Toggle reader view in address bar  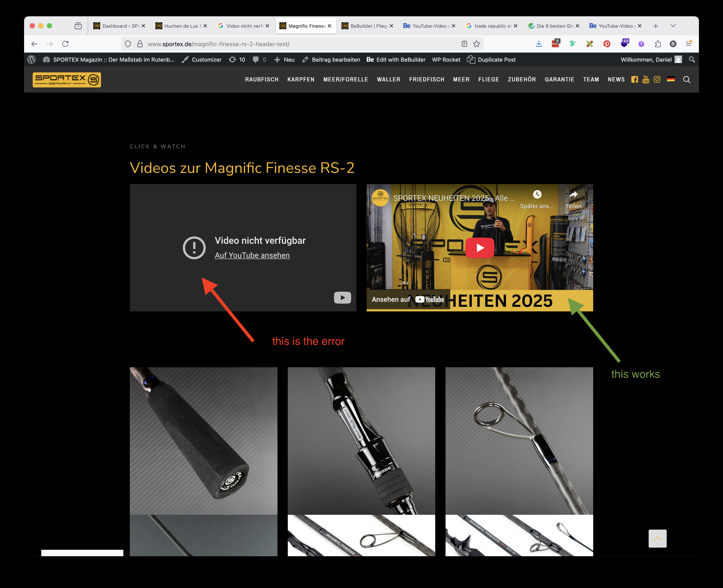click(464, 44)
